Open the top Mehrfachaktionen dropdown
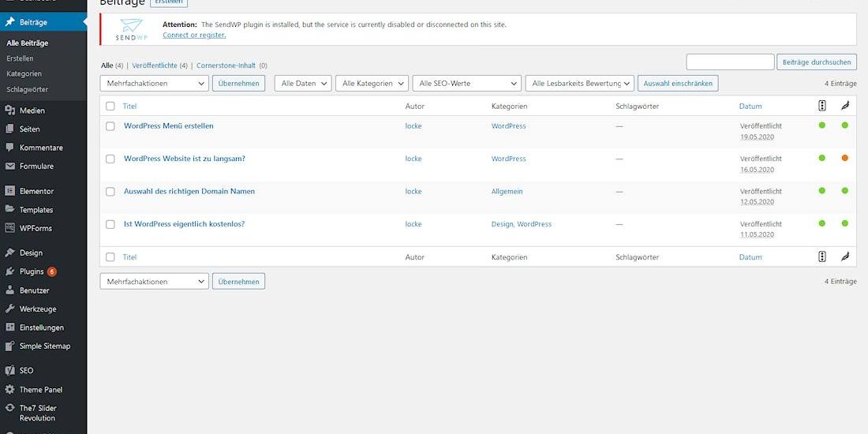 tap(155, 84)
